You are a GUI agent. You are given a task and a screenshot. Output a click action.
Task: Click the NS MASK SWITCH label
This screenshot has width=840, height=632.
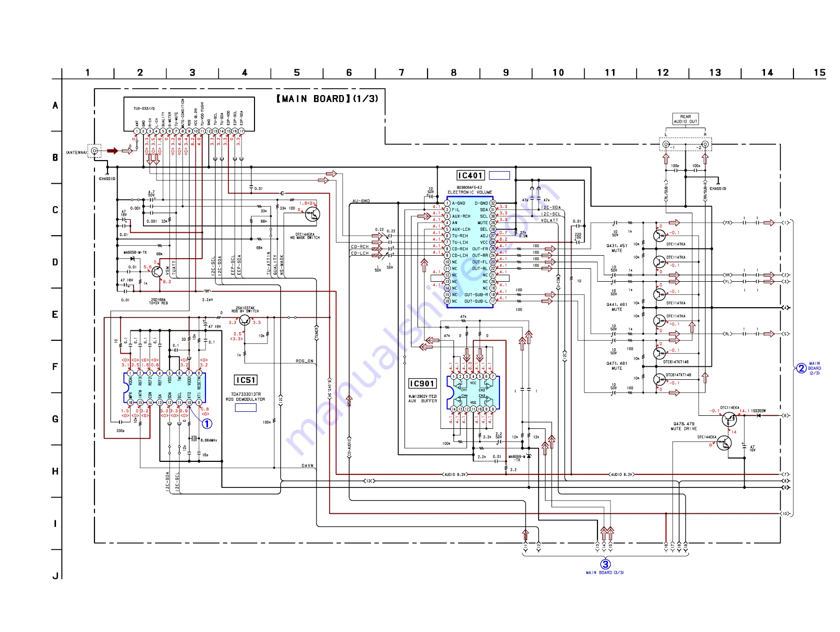pyautogui.click(x=305, y=238)
